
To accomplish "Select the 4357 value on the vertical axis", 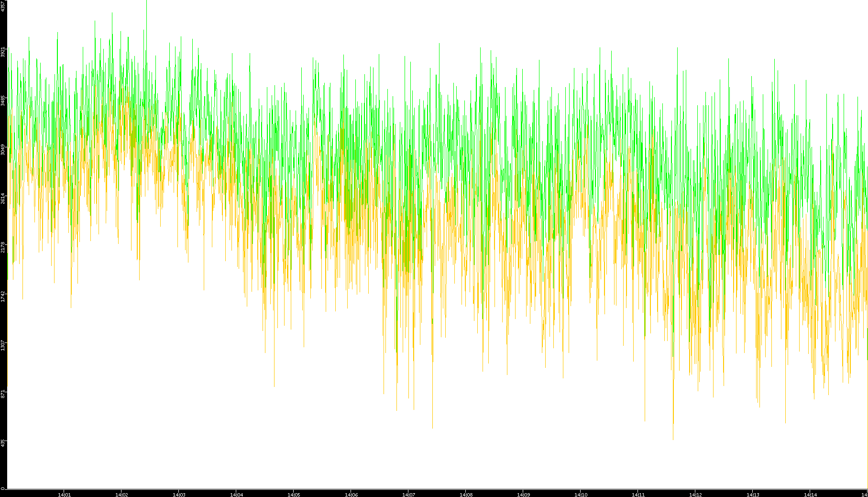I will (x=3, y=6).
